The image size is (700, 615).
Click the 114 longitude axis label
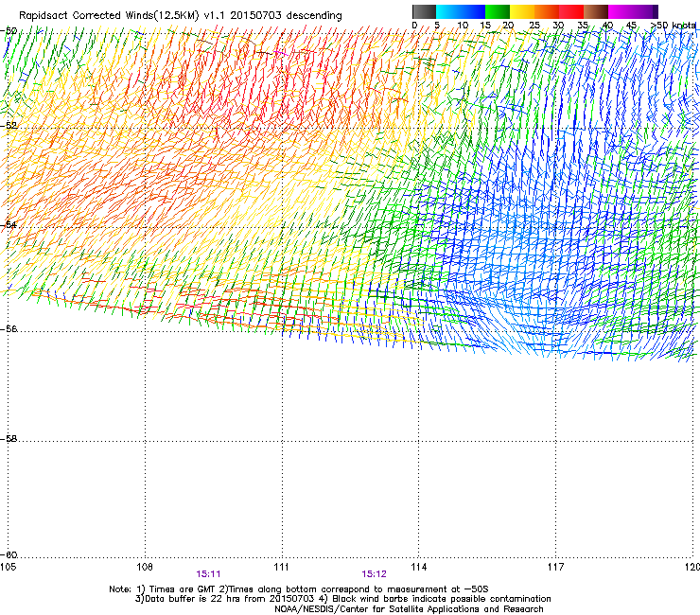[x=419, y=567]
